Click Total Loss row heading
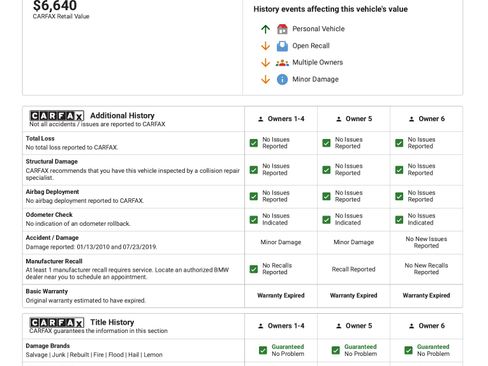The width and height of the screenshot is (488, 366). (x=40, y=138)
